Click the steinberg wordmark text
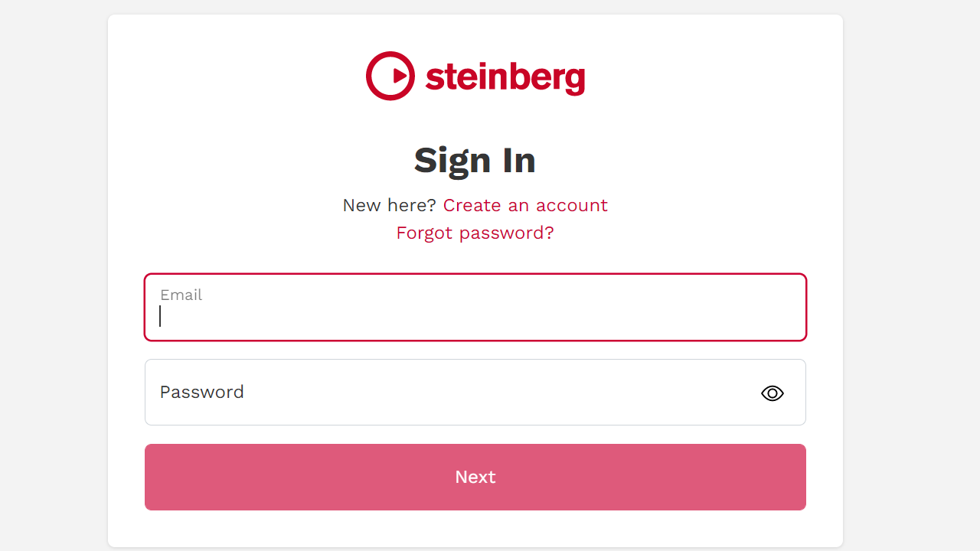 coord(505,76)
